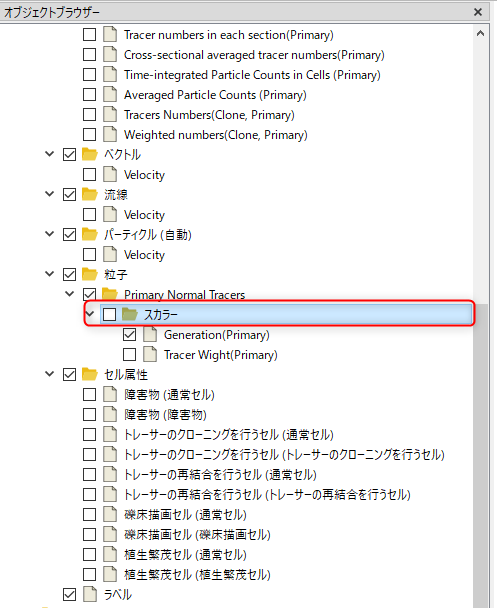Click file icon beside Generation(Primary)

[150, 335]
